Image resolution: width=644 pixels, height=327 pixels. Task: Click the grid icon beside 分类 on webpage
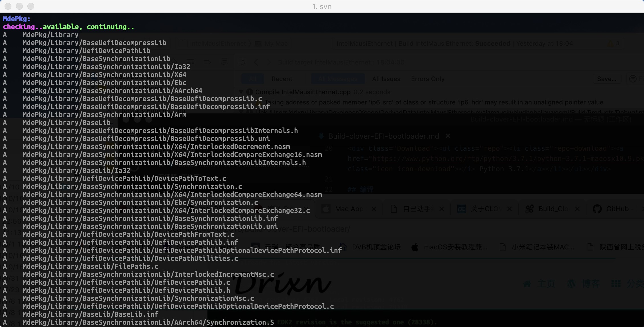click(x=616, y=284)
